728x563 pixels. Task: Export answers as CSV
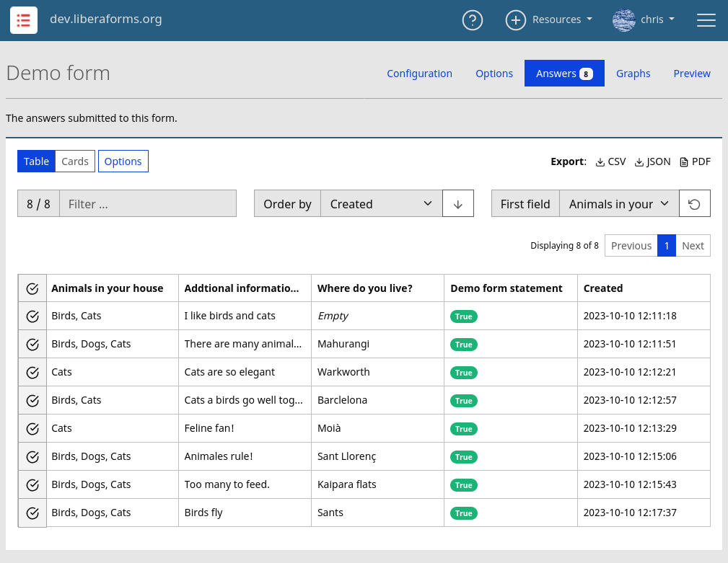click(610, 162)
